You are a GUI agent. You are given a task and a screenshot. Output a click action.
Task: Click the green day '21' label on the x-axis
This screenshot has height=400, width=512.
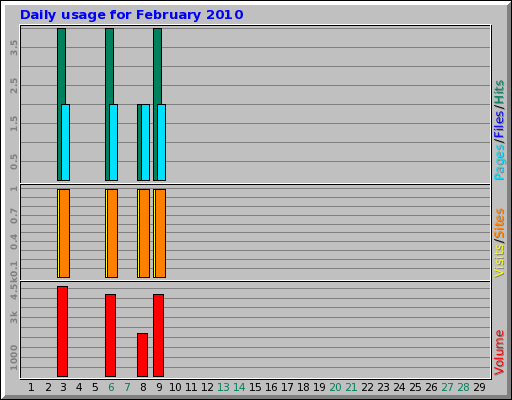pos(351,387)
